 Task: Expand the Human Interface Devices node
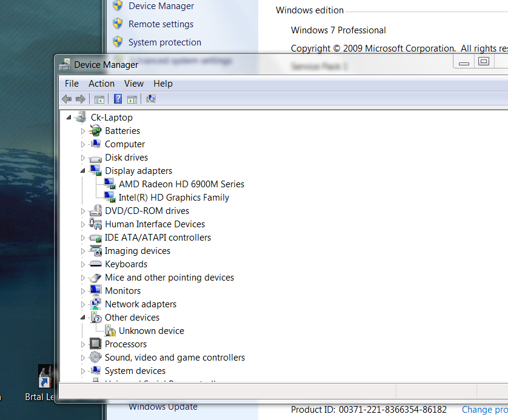[83, 224]
